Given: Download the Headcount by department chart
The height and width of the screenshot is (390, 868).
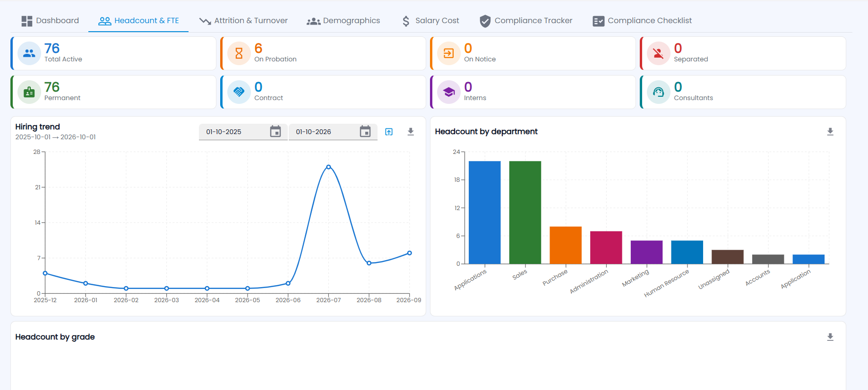Looking at the screenshot, I should click(830, 132).
